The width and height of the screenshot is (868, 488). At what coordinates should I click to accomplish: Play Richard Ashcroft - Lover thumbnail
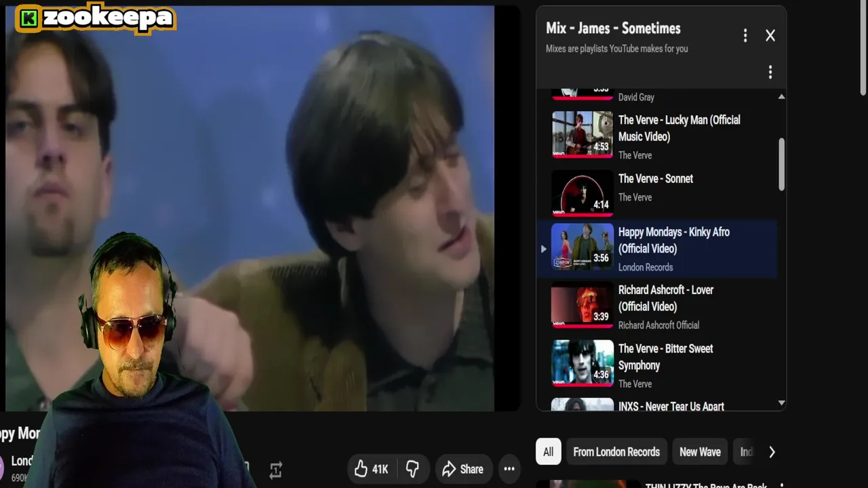click(x=583, y=306)
